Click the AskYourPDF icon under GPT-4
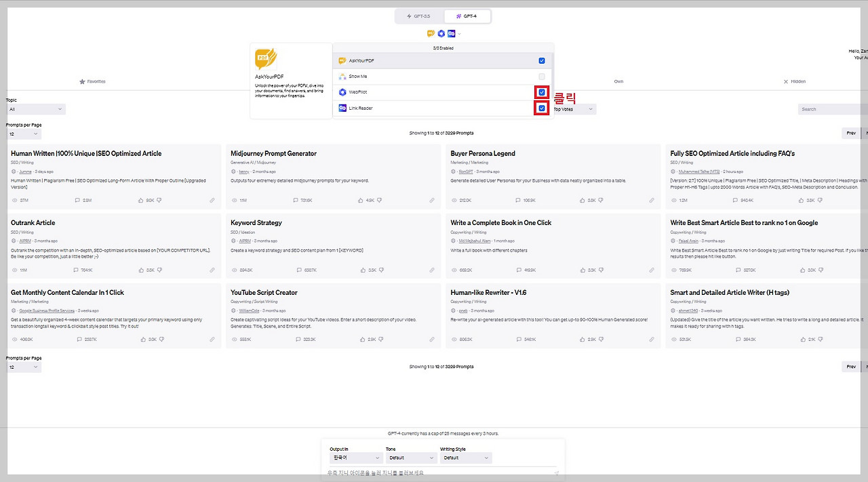This screenshot has width=868, height=482. pos(431,33)
